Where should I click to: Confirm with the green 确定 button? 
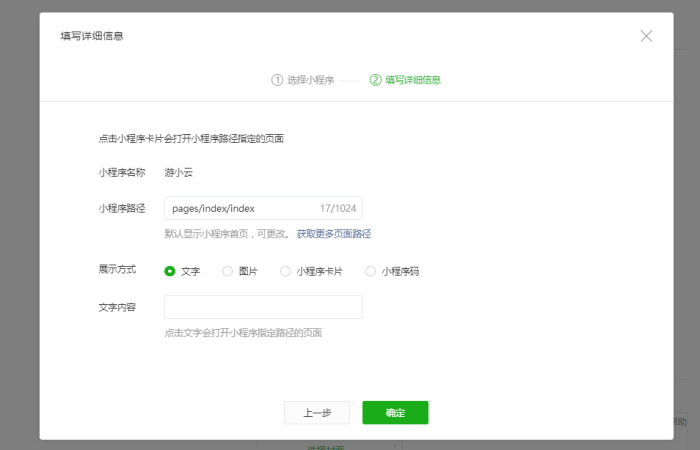(395, 412)
